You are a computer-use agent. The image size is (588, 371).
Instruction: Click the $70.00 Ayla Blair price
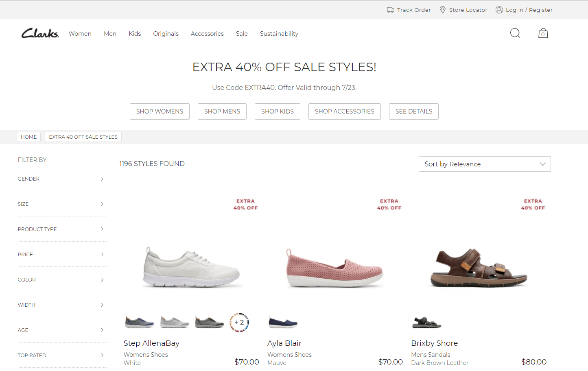(391, 362)
